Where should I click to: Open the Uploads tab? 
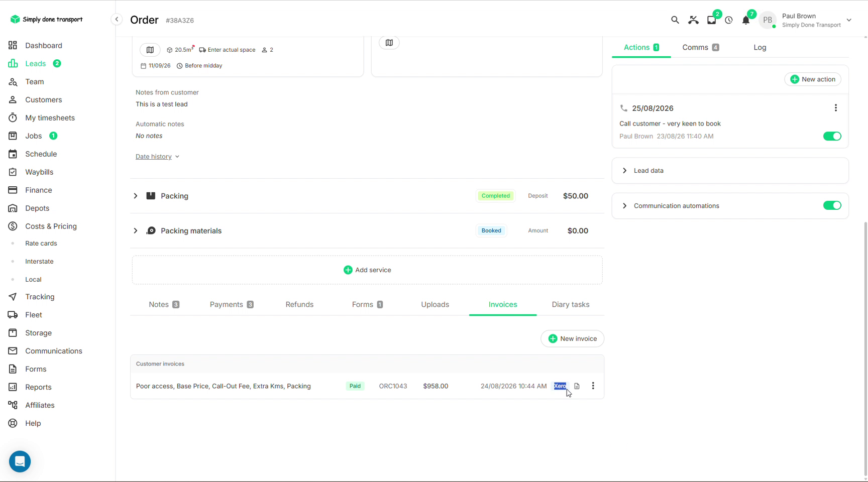(x=435, y=304)
